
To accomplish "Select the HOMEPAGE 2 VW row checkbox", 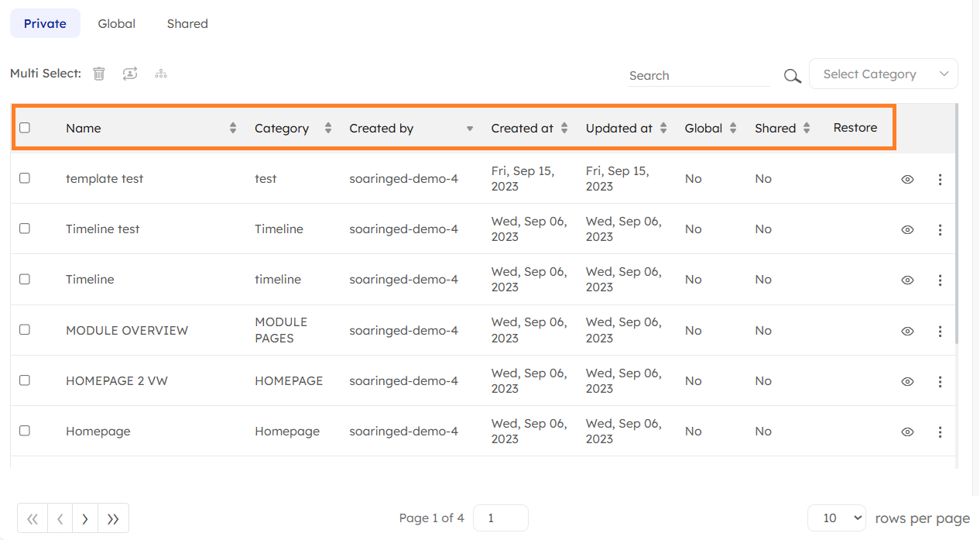I will [25, 380].
